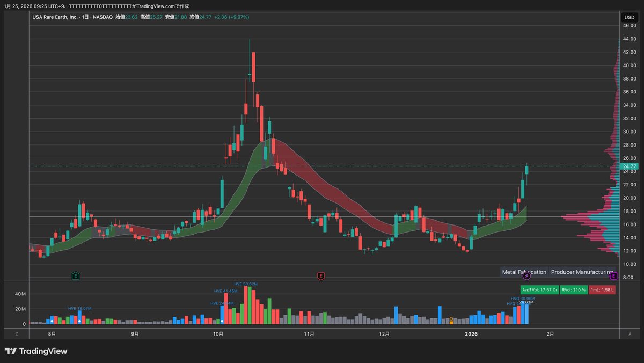Screen dimensions: 644x363
Task: Click the TradingView.com text in the header
Action: pyautogui.click(x=155, y=6)
